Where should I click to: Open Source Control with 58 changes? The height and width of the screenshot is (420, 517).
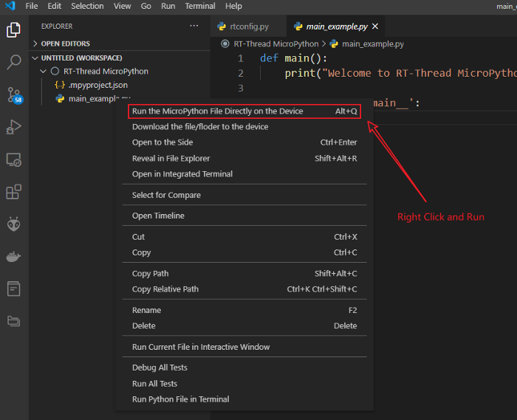tap(14, 95)
